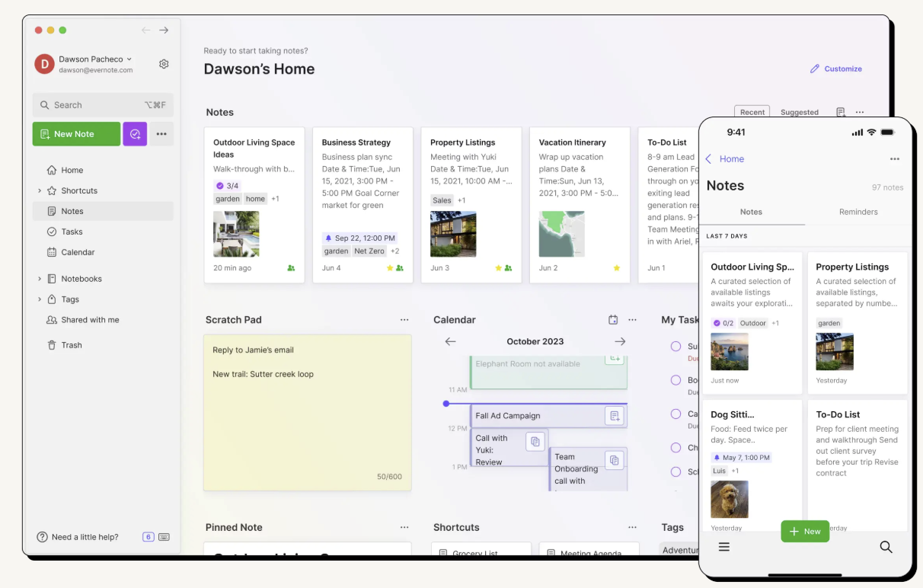Tap Outdoor tag on phone note
This screenshot has width=923, height=588.
coord(753,323)
